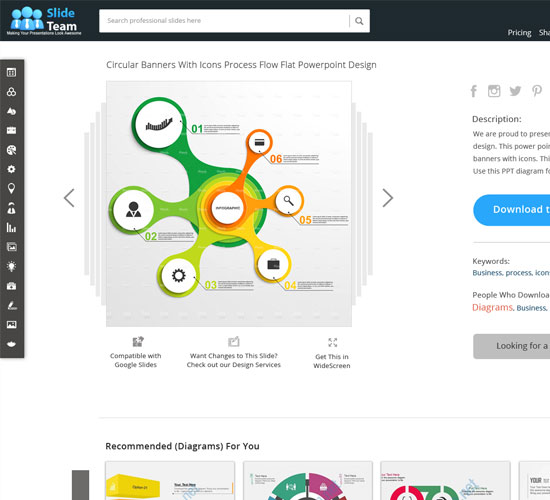Share via Twitter bird icon
Screen dimensions: 550x500
[x=515, y=91]
